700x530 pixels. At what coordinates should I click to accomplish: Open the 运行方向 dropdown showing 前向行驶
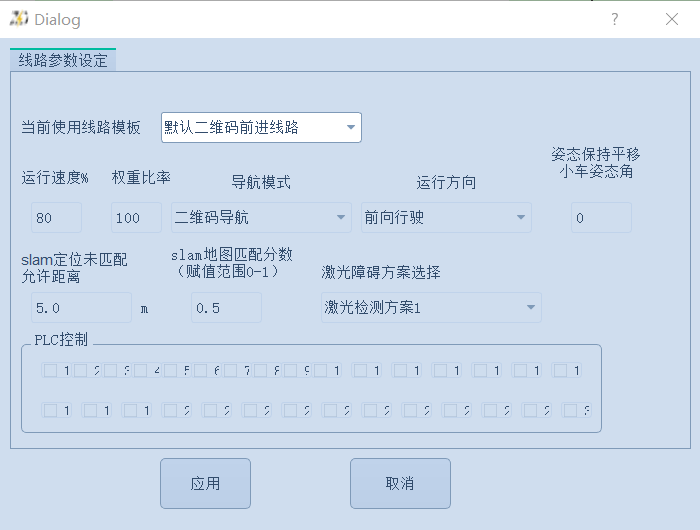[x=446, y=217]
